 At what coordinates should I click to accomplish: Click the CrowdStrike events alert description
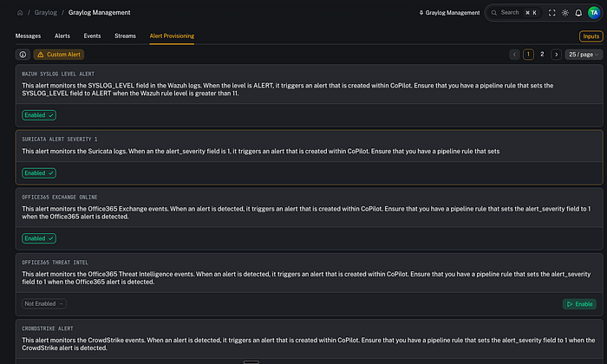pyautogui.click(x=308, y=344)
